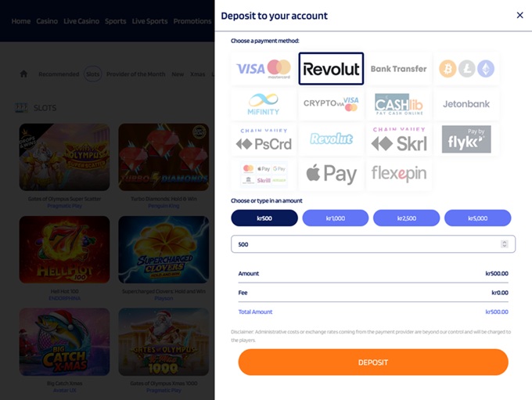Select the kr500 preset amount

coord(264,218)
